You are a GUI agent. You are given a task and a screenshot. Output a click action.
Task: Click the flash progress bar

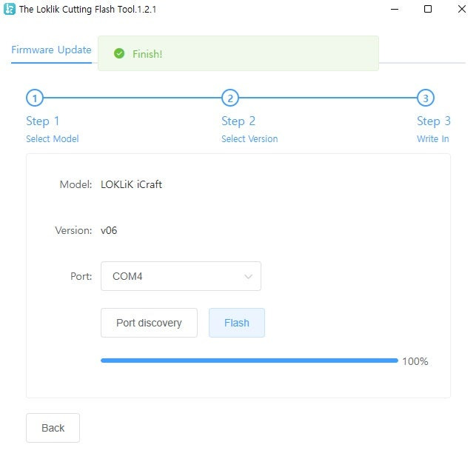click(x=249, y=361)
